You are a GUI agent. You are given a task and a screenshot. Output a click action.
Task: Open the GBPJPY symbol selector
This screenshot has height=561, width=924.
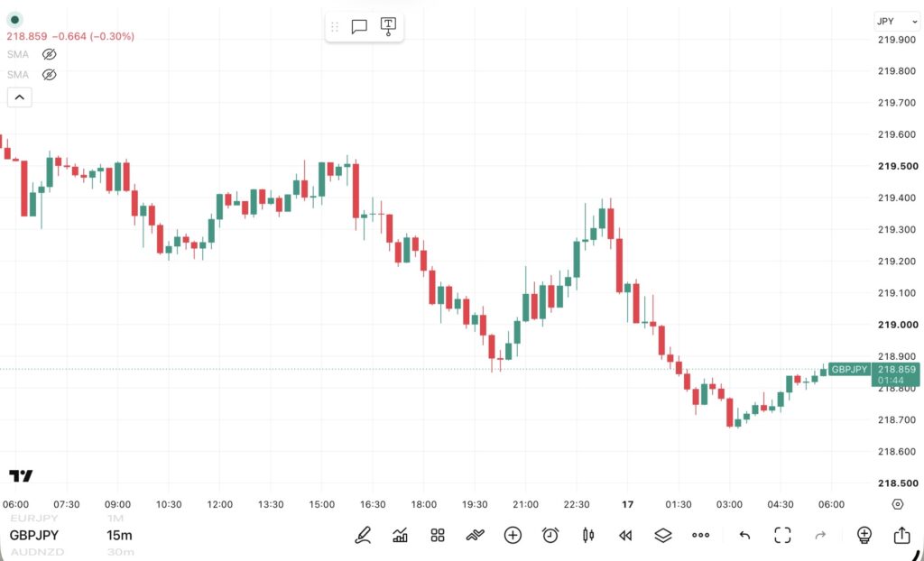[34, 535]
